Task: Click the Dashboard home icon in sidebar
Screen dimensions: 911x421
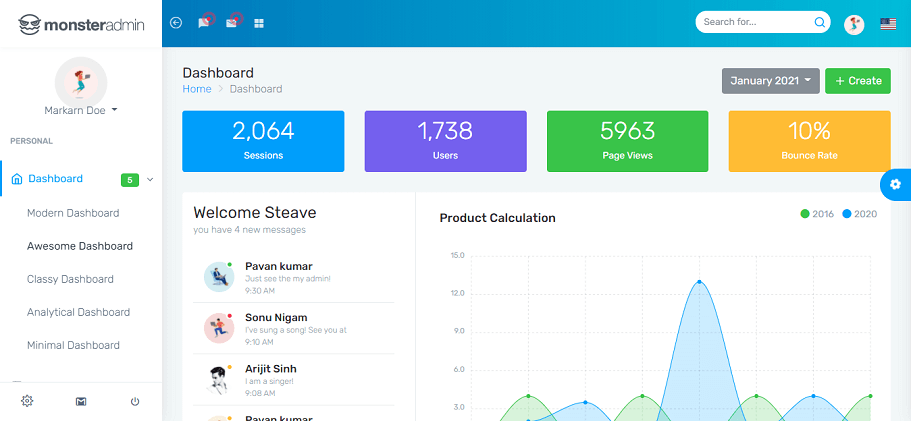Action: pyautogui.click(x=17, y=179)
